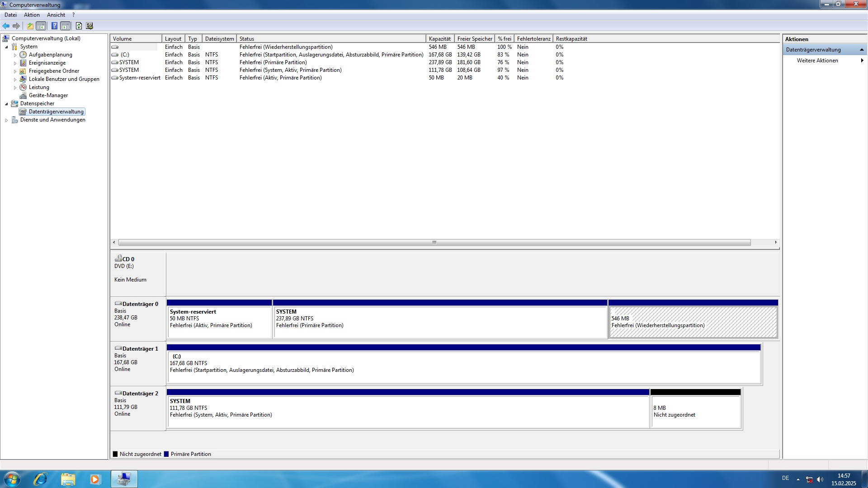Click the horizontal scrollbar in volume list

tap(434, 243)
